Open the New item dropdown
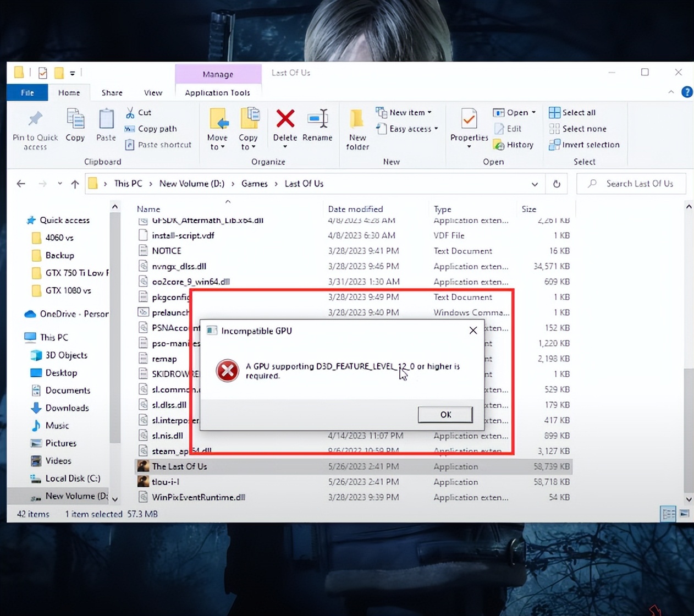The width and height of the screenshot is (694, 616). [x=404, y=112]
